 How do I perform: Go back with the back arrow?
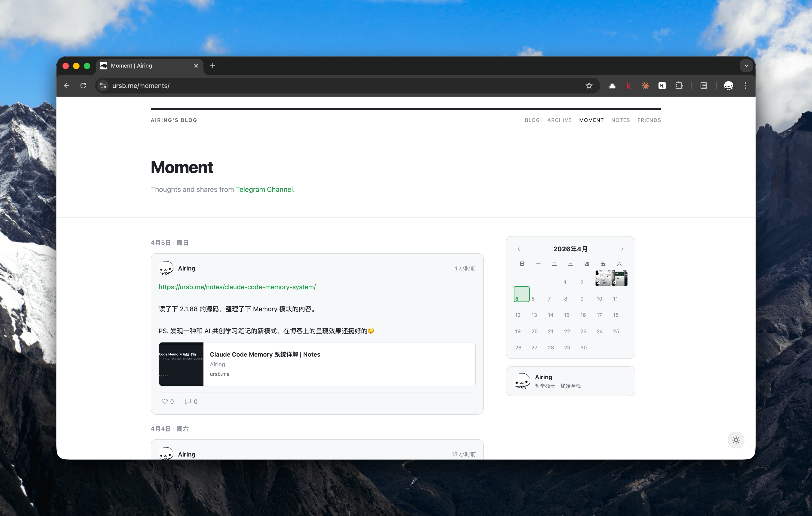coord(67,86)
